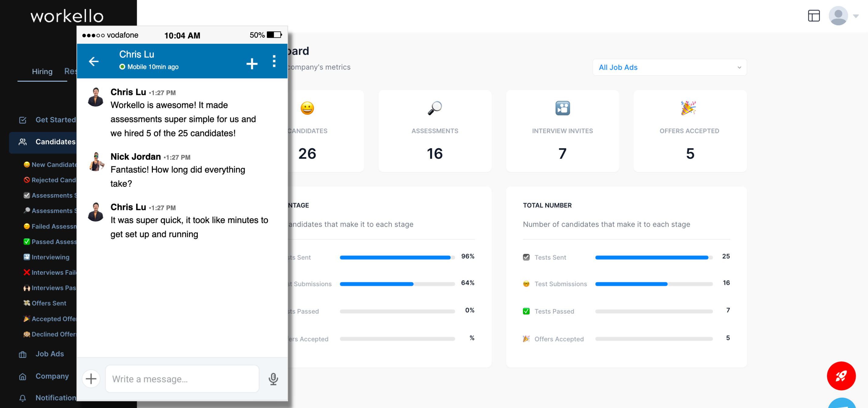Open New Candidates list in sidebar
Viewport: 868px width, 408px height.
50,165
